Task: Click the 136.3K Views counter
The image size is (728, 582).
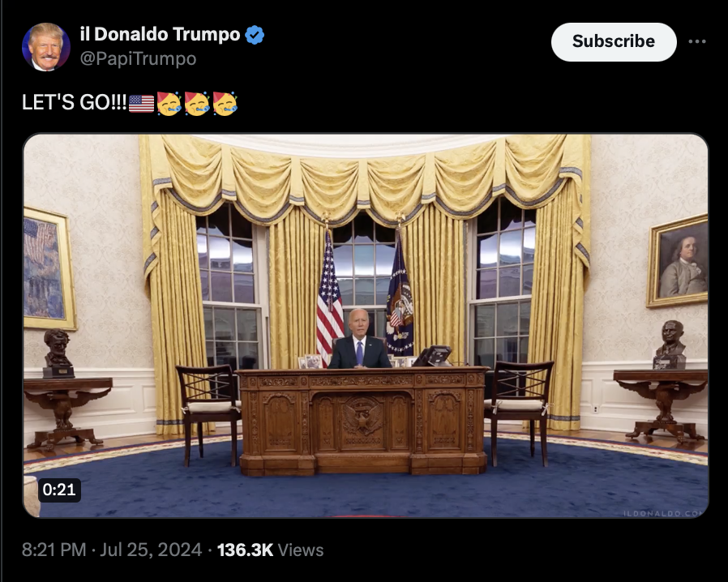Action: click(x=270, y=550)
